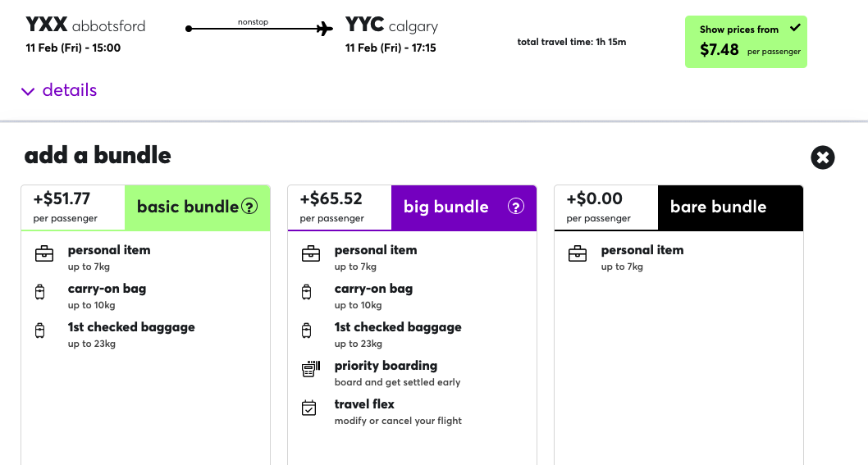The width and height of the screenshot is (868, 465).
Task: Click carry-on bag icon in basic bundle
Action: point(39,293)
